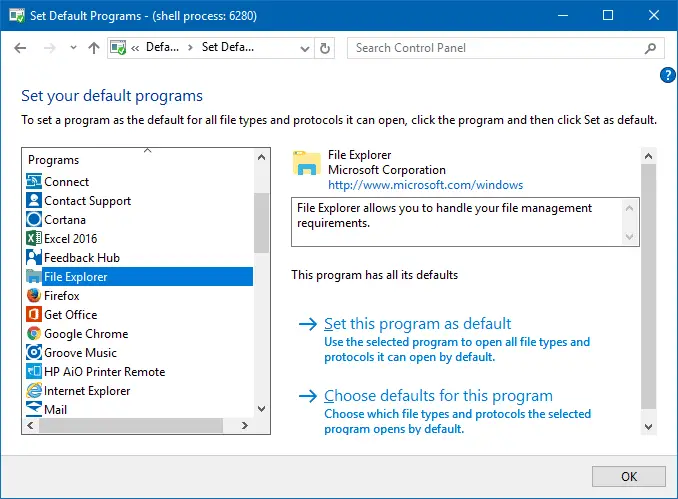
Task: Toggle sort on the Programs column header
Action: [x=138, y=160]
